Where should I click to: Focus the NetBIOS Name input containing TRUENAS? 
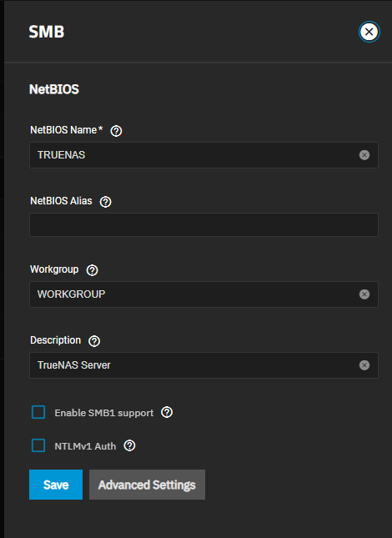pos(204,155)
